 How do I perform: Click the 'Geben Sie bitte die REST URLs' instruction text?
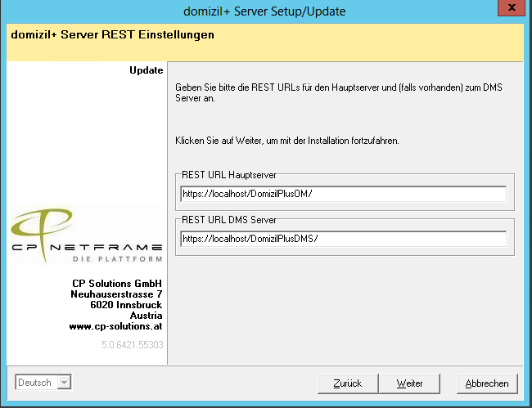click(x=339, y=92)
